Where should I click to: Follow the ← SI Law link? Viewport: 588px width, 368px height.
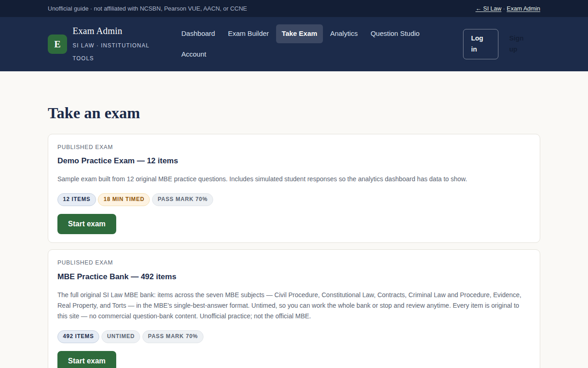click(x=488, y=9)
